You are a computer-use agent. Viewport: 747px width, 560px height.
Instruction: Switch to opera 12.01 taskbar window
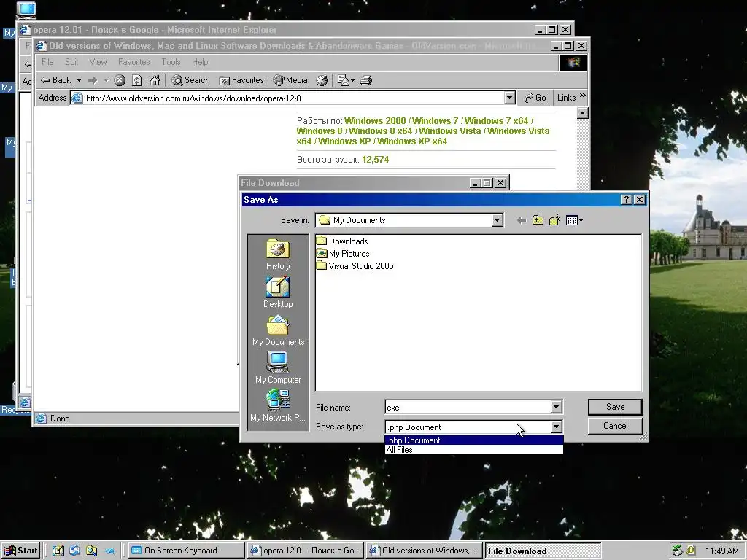tap(306, 551)
